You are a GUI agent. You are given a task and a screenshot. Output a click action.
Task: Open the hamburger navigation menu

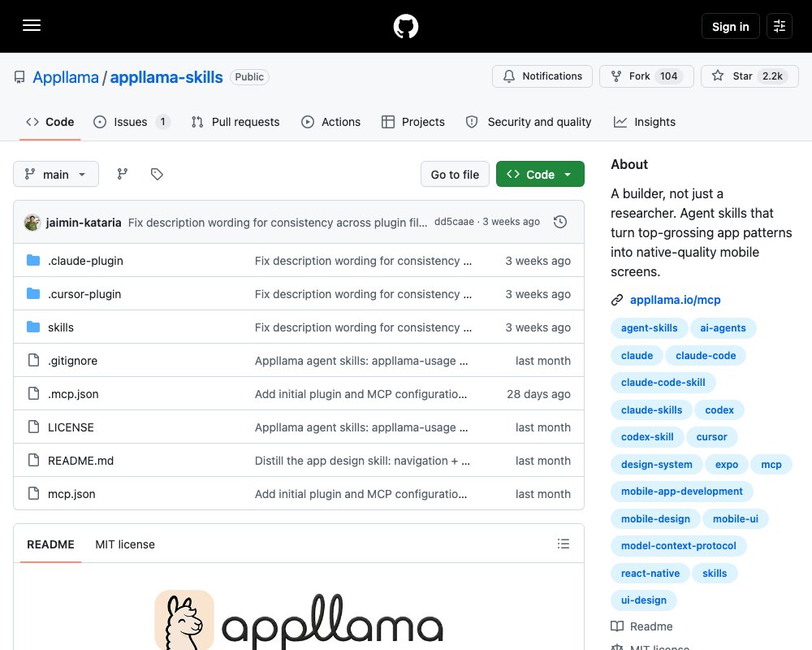tap(32, 25)
